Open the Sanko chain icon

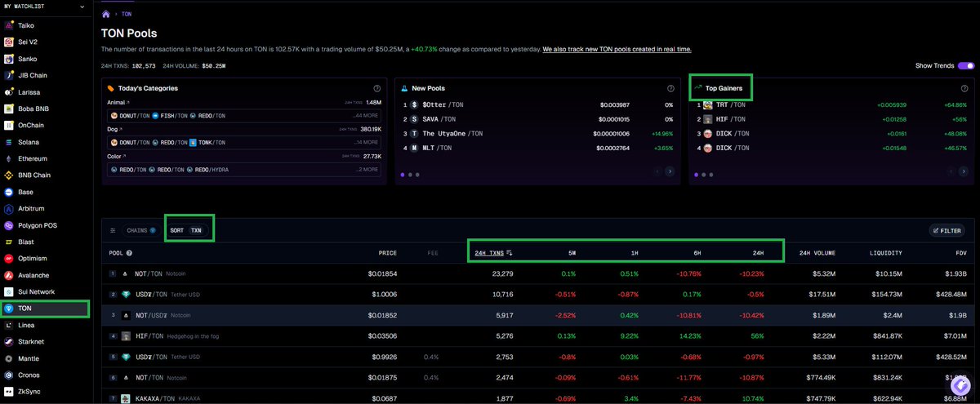coord(10,59)
